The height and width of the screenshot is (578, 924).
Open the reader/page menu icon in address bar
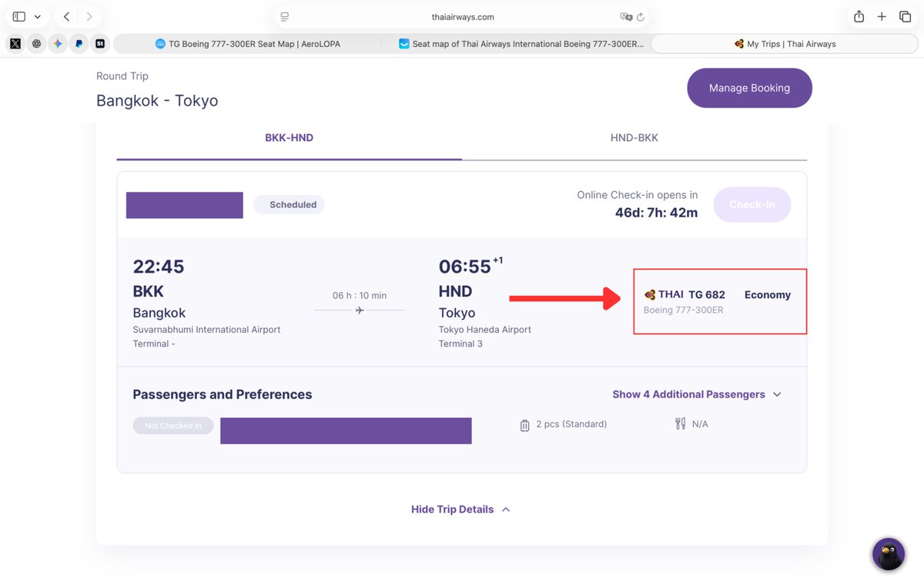click(285, 17)
